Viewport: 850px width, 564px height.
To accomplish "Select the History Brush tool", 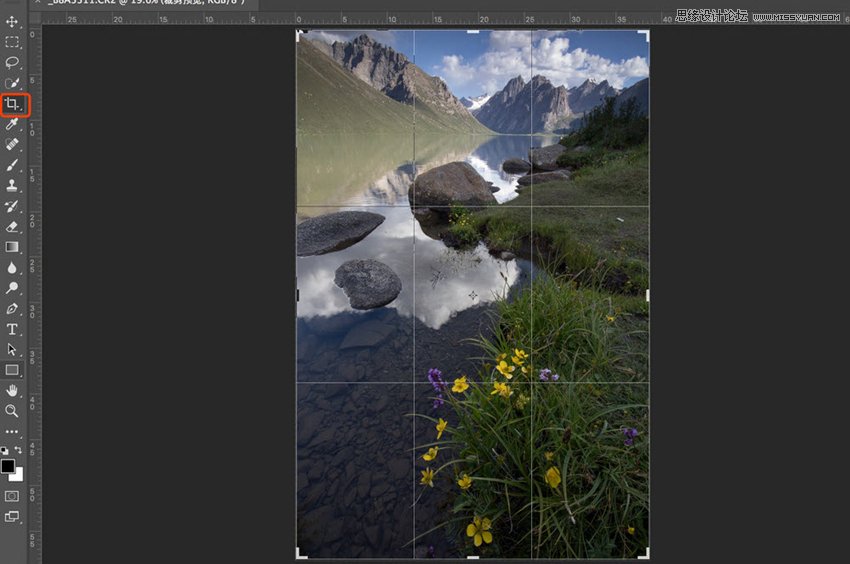I will click(12, 206).
